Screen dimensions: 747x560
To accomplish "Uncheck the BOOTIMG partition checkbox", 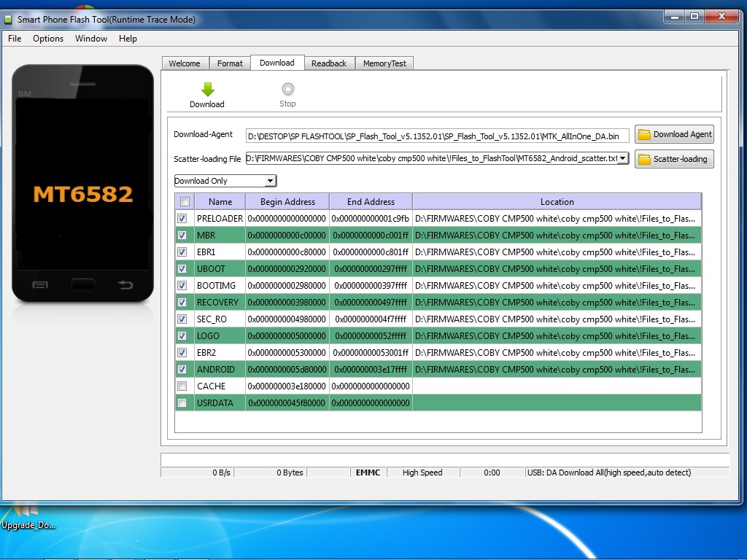I will pos(182,285).
